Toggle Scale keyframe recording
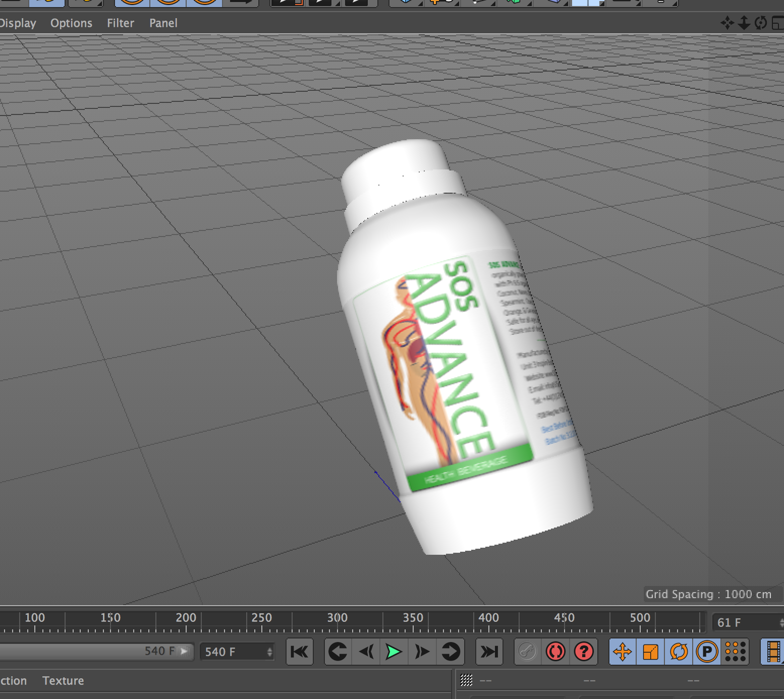This screenshot has height=699, width=784. (651, 652)
